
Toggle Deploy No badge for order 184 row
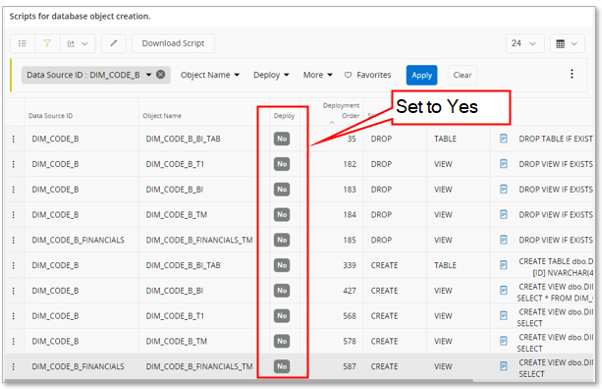[x=282, y=215]
